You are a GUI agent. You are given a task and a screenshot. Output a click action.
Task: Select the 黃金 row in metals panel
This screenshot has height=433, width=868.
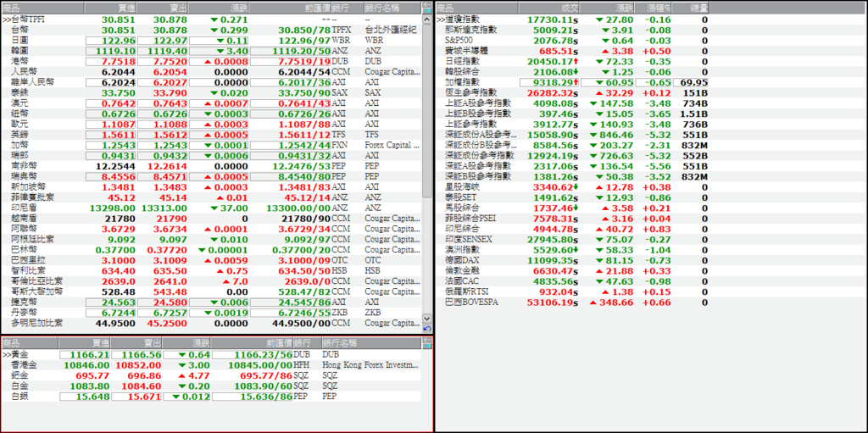pos(211,354)
